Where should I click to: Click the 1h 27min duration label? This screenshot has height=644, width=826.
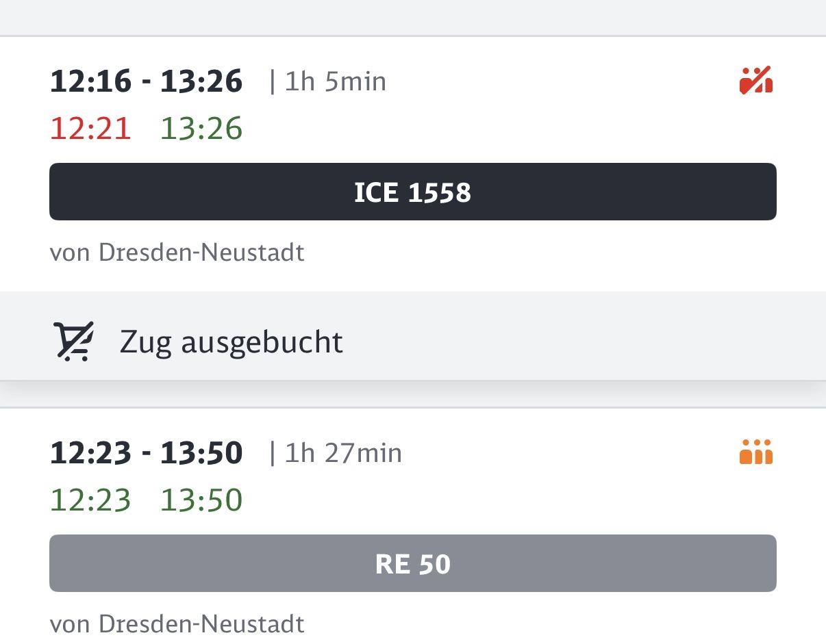[336, 452]
